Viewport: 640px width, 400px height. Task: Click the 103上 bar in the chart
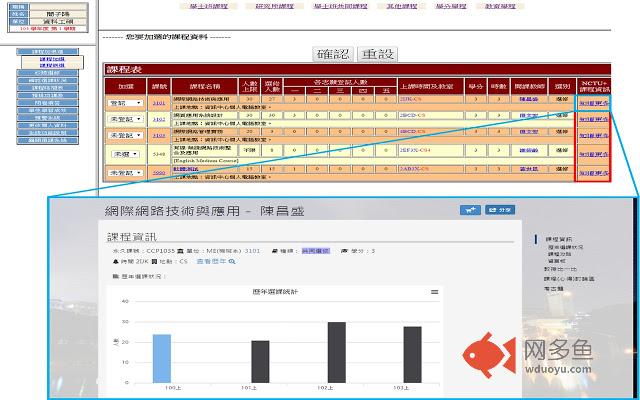coord(413,355)
